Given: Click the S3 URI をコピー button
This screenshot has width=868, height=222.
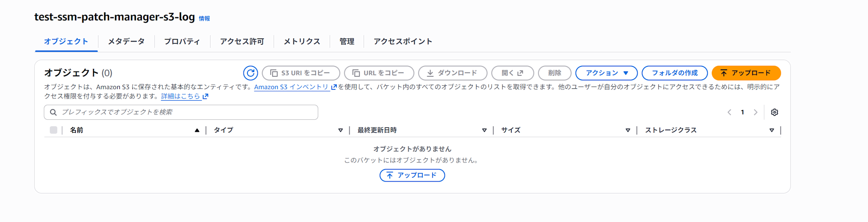Looking at the screenshot, I should click(301, 73).
